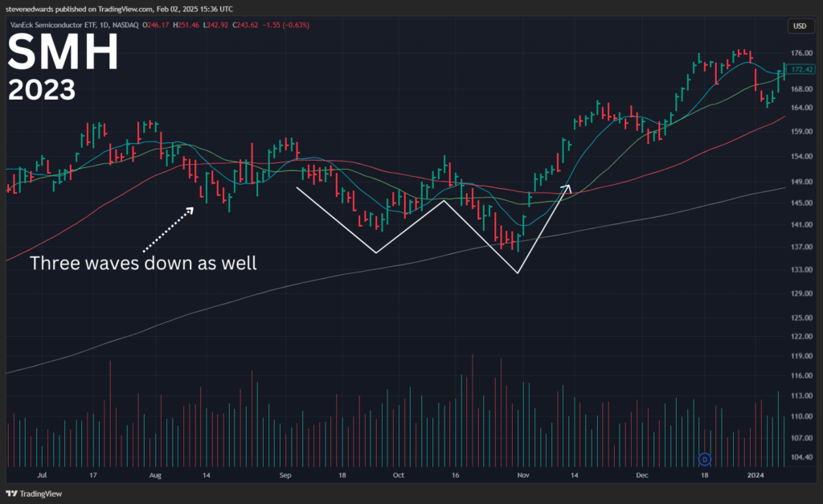Click the 129.00 price axis label
The image size is (823, 504).
(x=801, y=293)
